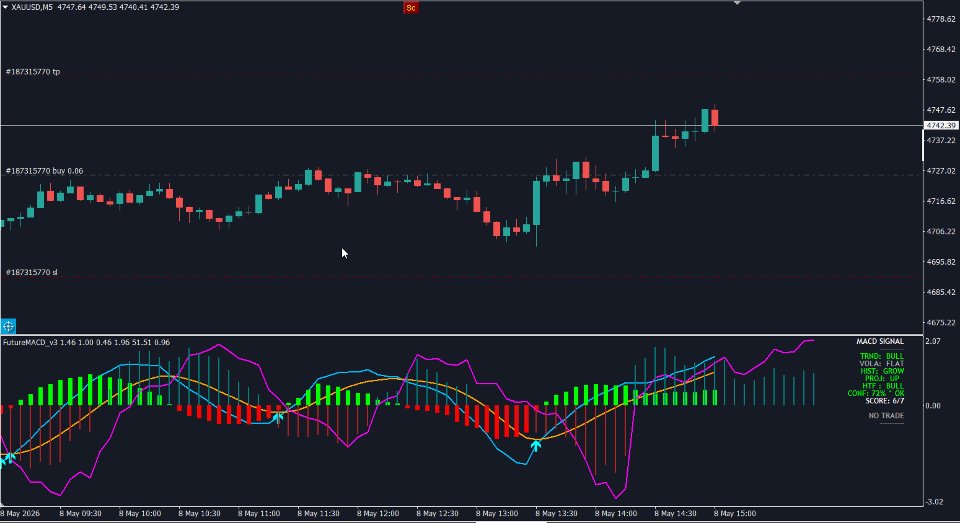The height and width of the screenshot is (523, 960).
Task: Click the SCORE: 6/7 readout
Action: pos(885,401)
